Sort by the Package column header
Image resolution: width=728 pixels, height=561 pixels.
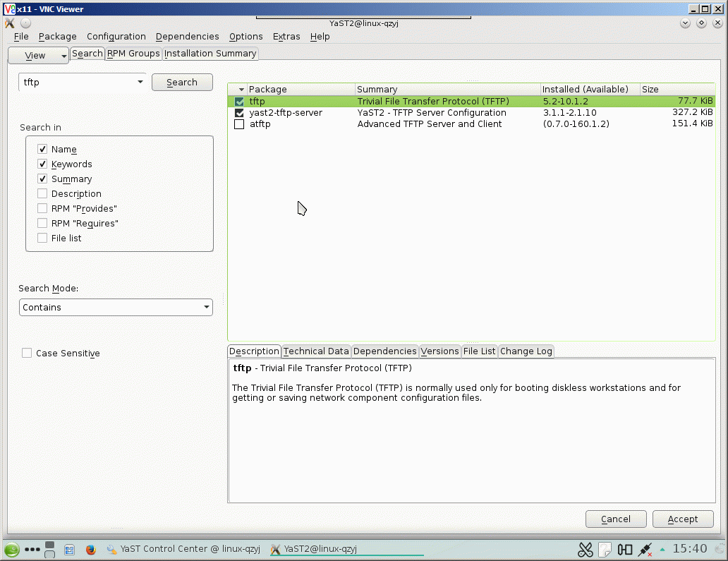(x=301, y=89)
